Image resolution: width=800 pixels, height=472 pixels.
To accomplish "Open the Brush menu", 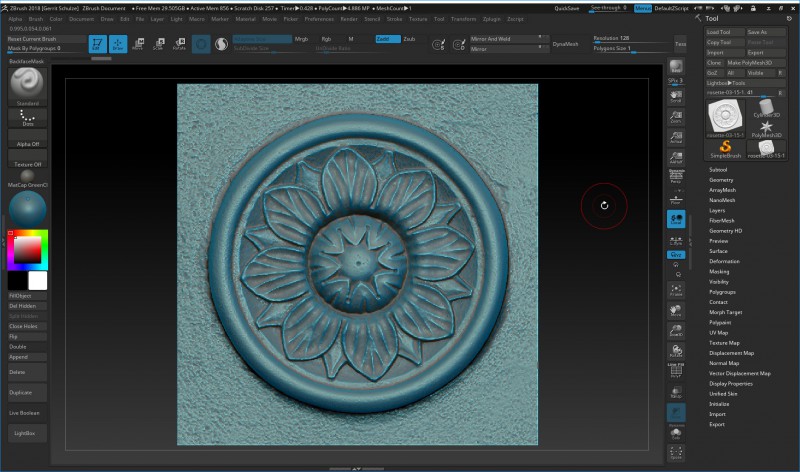I will coord(36,19).
